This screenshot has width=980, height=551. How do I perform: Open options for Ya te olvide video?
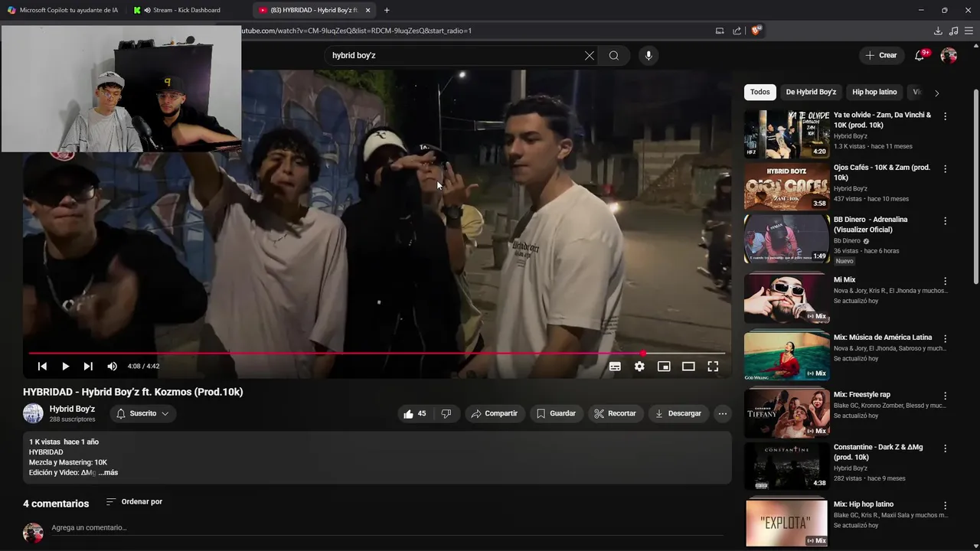pos(945,116)
